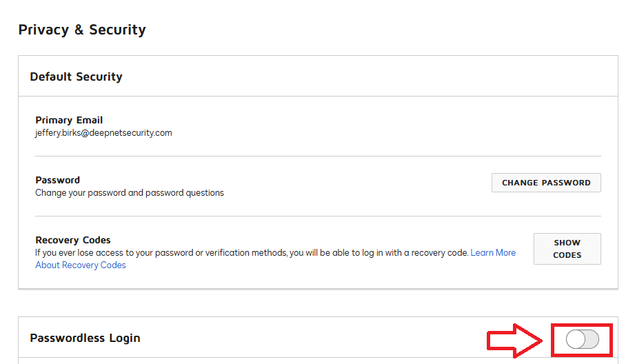The image size is (626, 364).
Task: Enable the Passwordless Login switch
Action: coord(583,338)
